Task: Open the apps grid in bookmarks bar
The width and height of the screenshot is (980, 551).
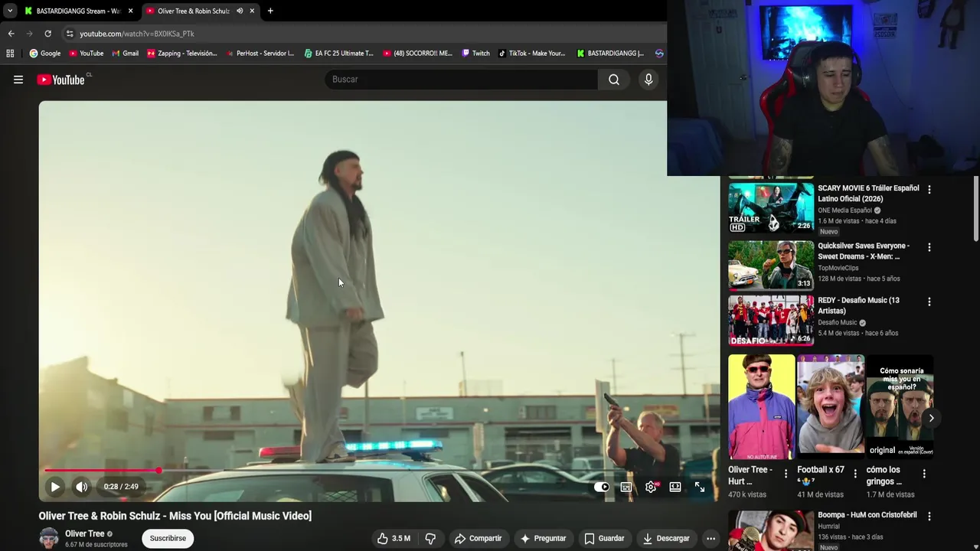Action: coord(10,54)
